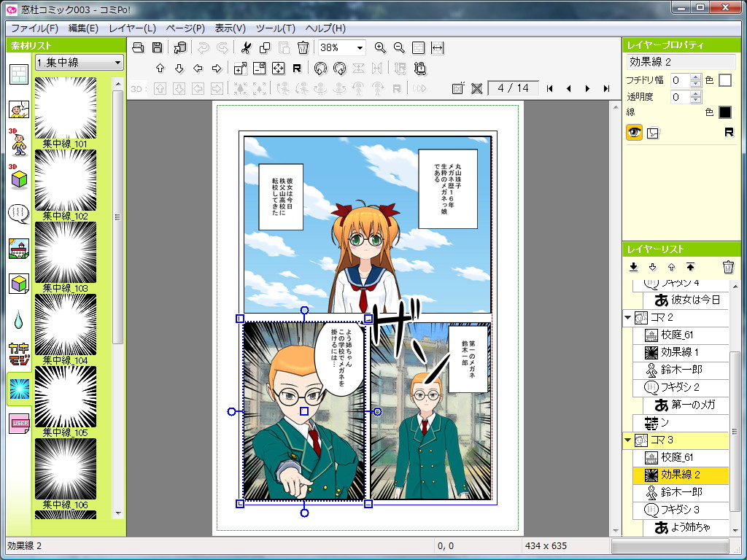Go to first page icon
The height and width of the screenshot is (560, 747).
pos(550,88)
